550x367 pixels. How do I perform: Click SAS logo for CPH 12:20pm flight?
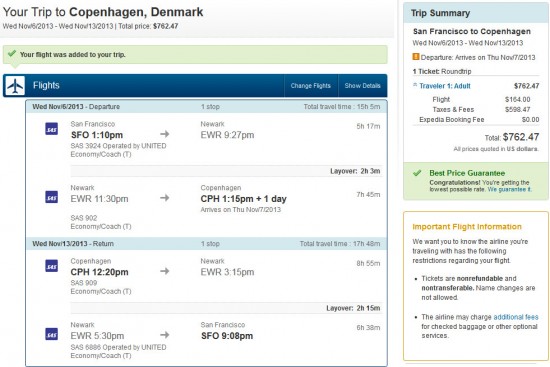click(x=52, y=266)
